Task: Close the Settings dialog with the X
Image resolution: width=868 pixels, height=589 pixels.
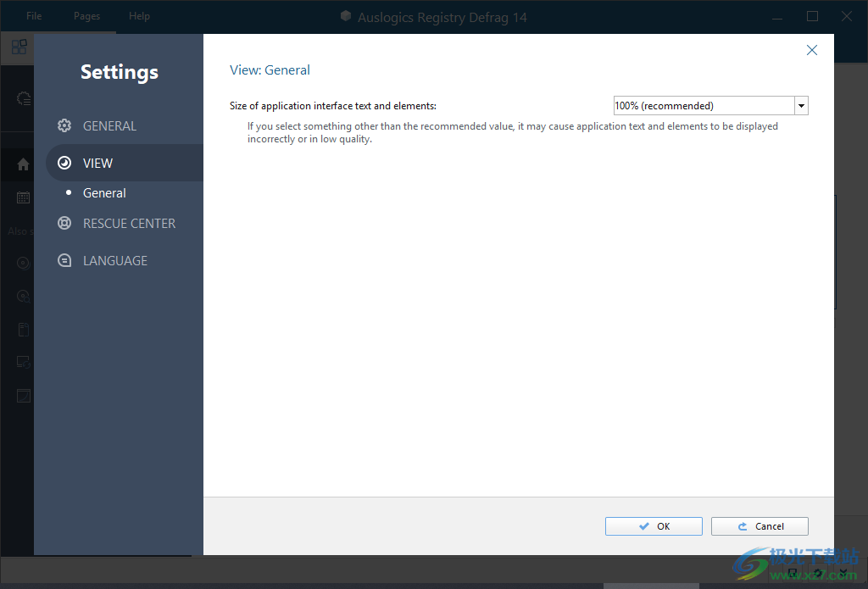Action: pos(811,50)
